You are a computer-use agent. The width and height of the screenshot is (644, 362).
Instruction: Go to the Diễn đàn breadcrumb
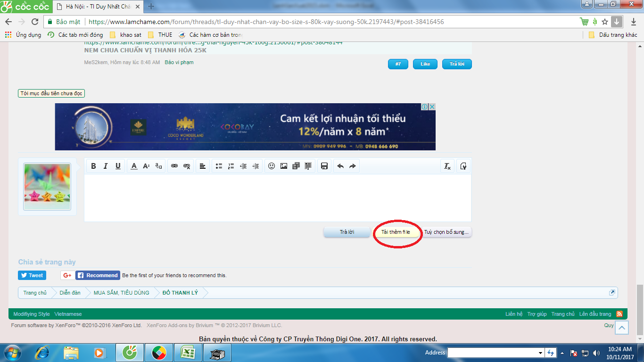tap(70, 293)
